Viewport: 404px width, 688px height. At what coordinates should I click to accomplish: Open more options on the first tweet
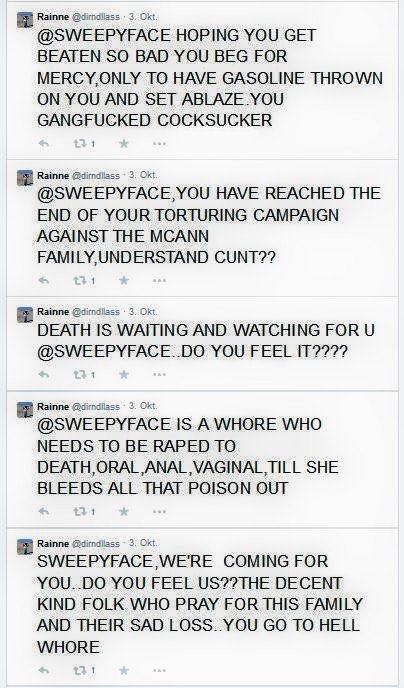pos(160,143)
